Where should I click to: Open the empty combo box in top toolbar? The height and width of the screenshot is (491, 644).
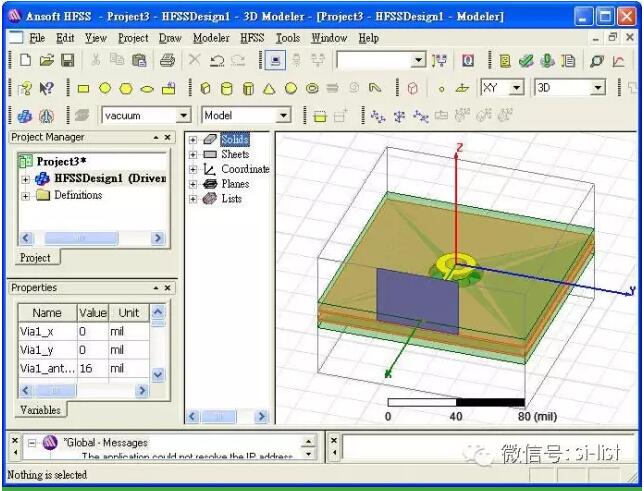pyautogui.click(x=418, y=60)
